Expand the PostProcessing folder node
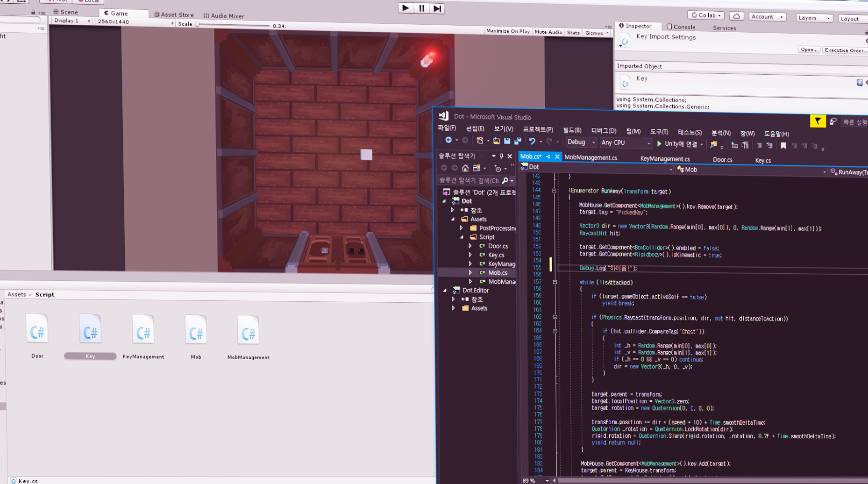868x484 pixels. pyautogui.click(x=462, y=228)
